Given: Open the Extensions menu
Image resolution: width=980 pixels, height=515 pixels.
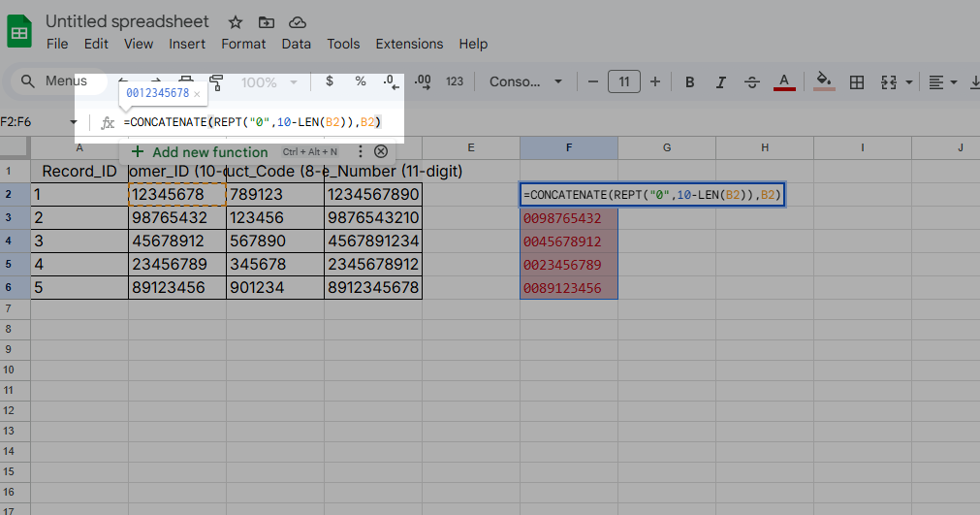Looking at the screenshot, I should (409, 44).
